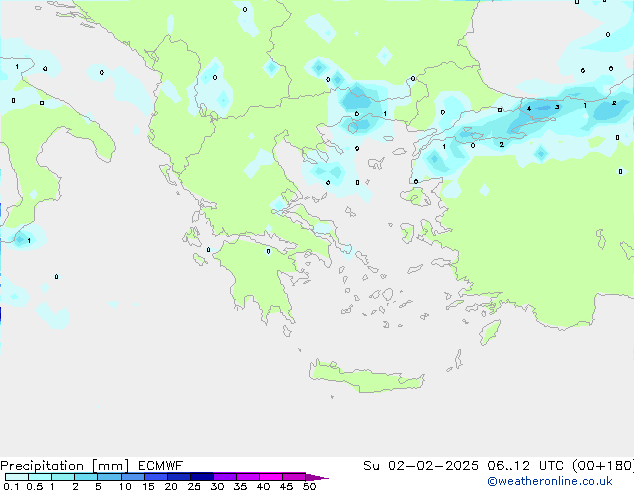
Task: Select the 35–40 mm legend swatch
Action: (x=247, y=477)
